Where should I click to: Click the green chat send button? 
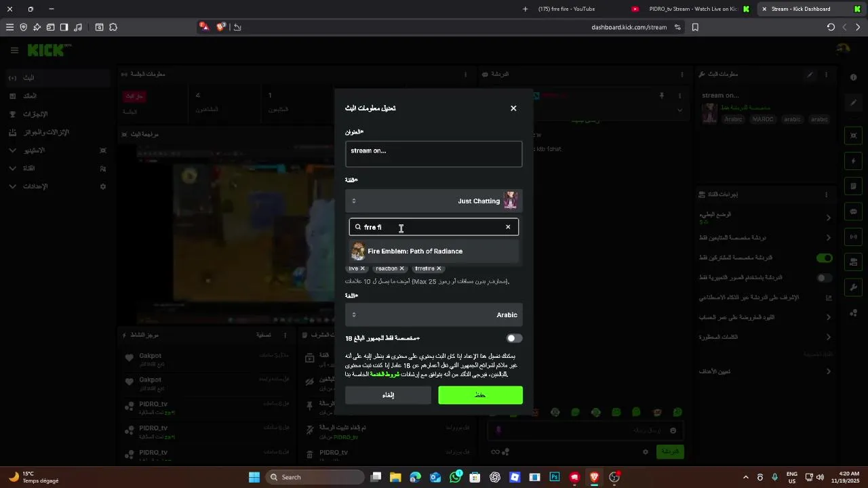point(671,451)
